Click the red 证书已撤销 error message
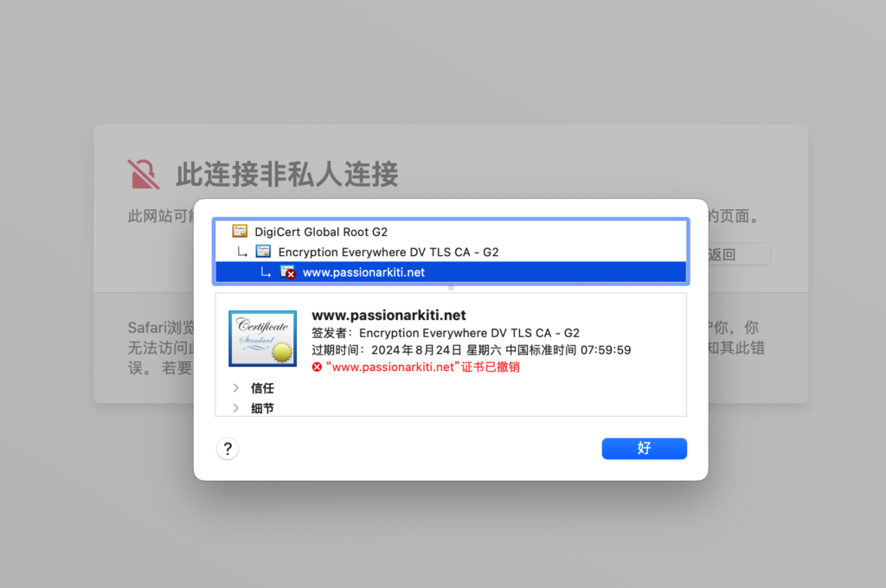886x588 pixels. coord(422,367)
